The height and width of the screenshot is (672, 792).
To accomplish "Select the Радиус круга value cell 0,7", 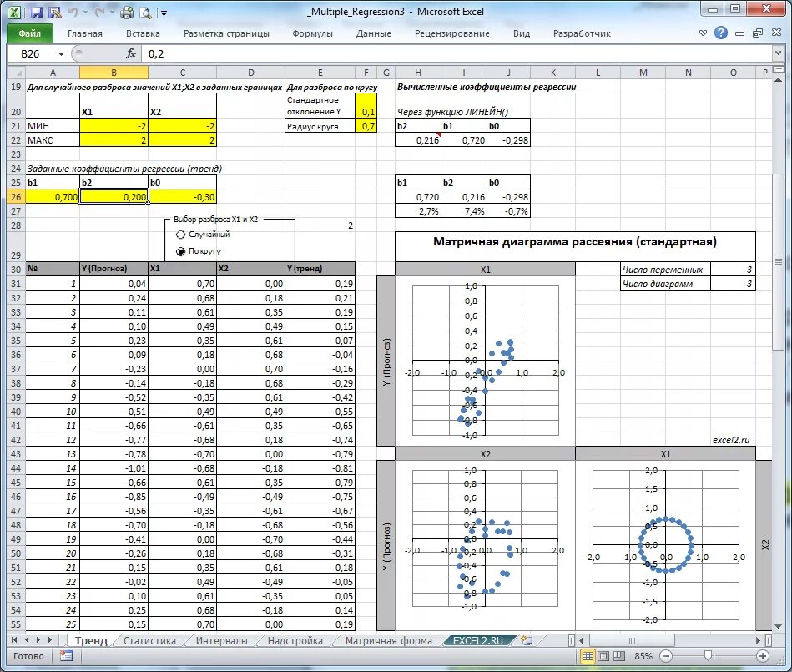I will tap(366, 126).
